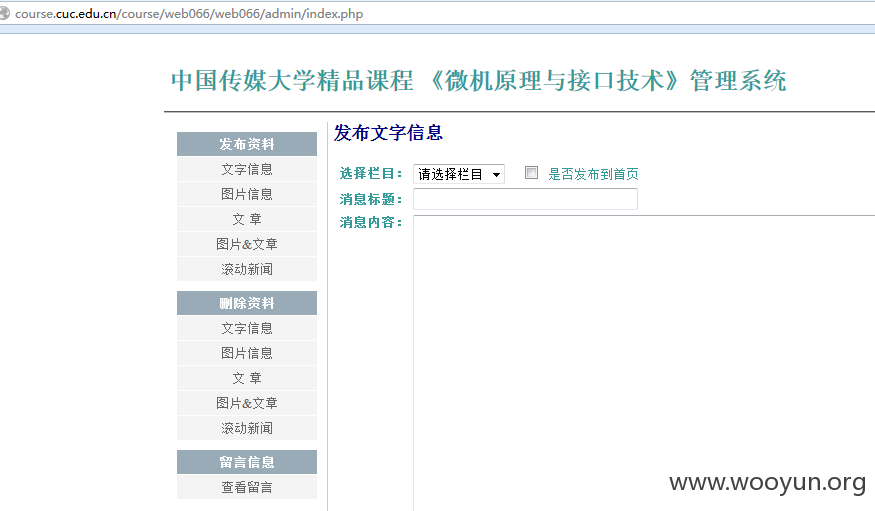Open 图片&文章 under 发布资料
Viewport: 875px width, 511px height.
pos(247,244)
